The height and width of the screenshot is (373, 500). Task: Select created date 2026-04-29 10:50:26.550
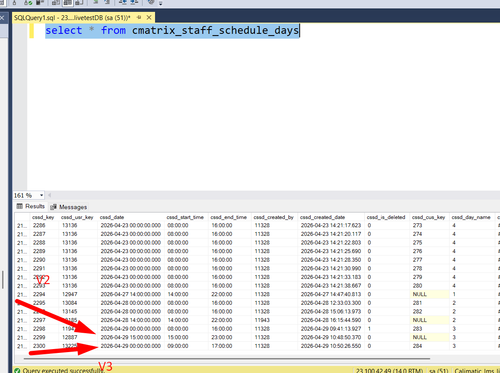[x=331, y=346]
